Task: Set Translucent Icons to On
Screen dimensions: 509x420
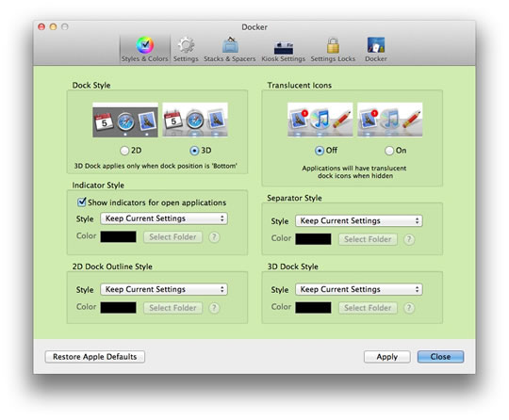Action: pyautogui.click(x=389, y=151)
